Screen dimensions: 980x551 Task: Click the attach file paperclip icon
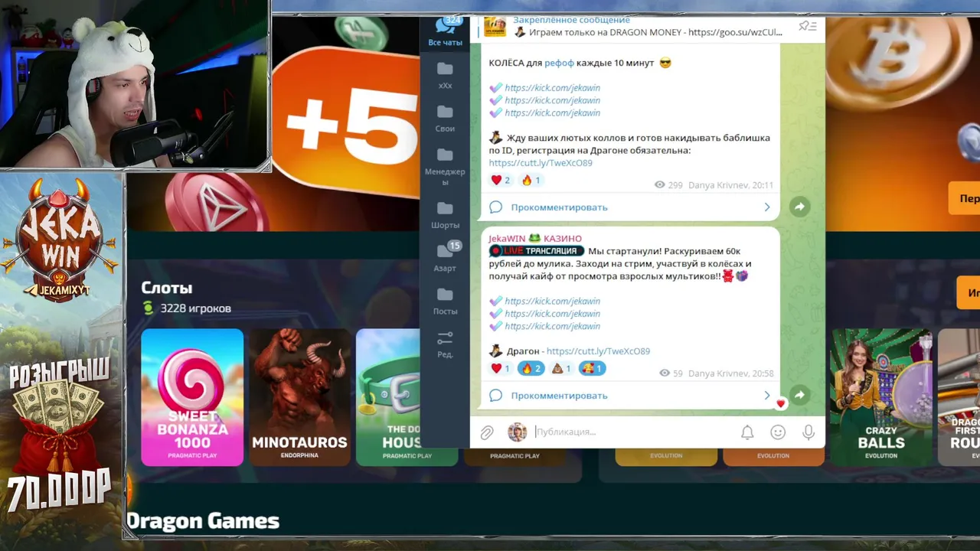tap(487, 432)
